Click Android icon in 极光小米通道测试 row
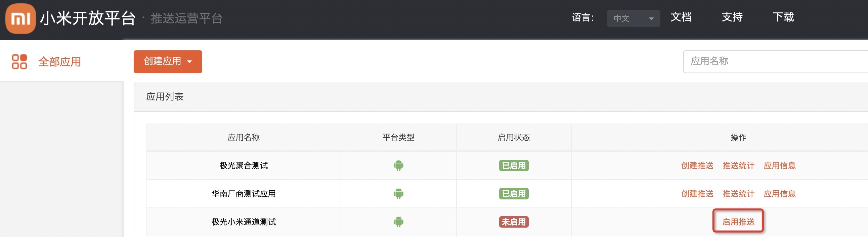868x237 pixels. tap(398, 222)
